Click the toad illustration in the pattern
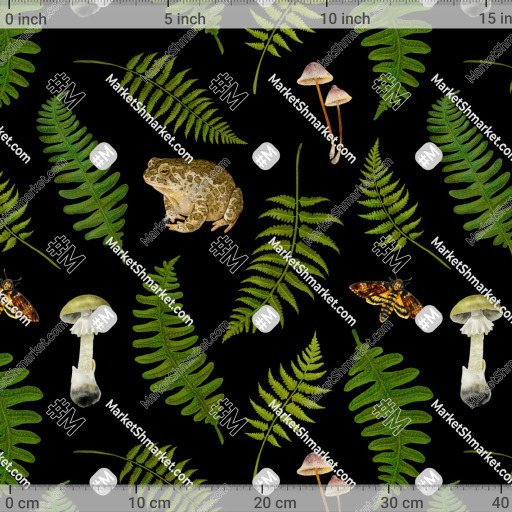The image size is (512, 512). click(x=193, y=195)
